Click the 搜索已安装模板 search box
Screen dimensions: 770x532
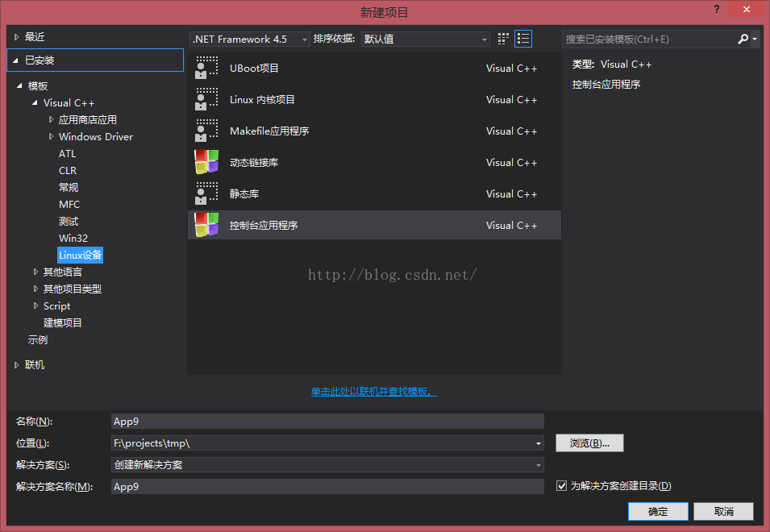(648, 39)
